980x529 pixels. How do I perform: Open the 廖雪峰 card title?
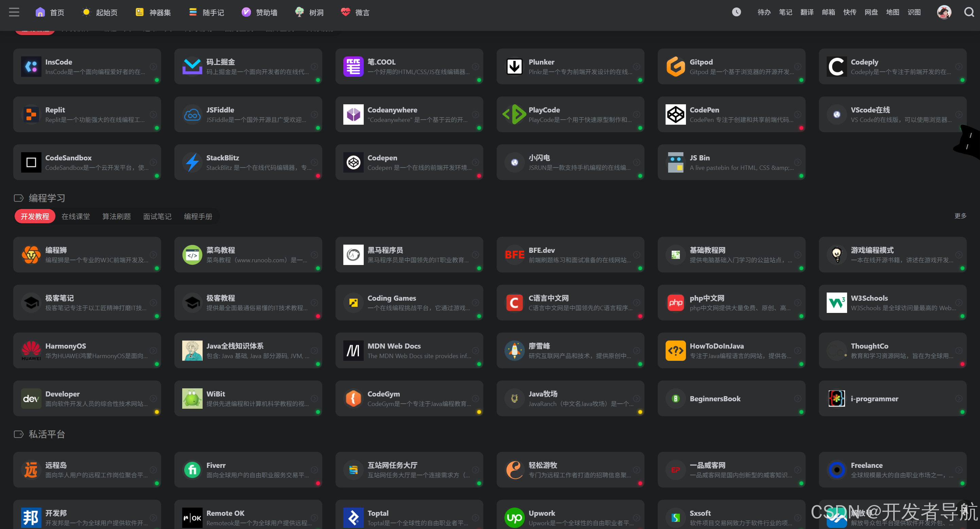[x=539, y=346]
